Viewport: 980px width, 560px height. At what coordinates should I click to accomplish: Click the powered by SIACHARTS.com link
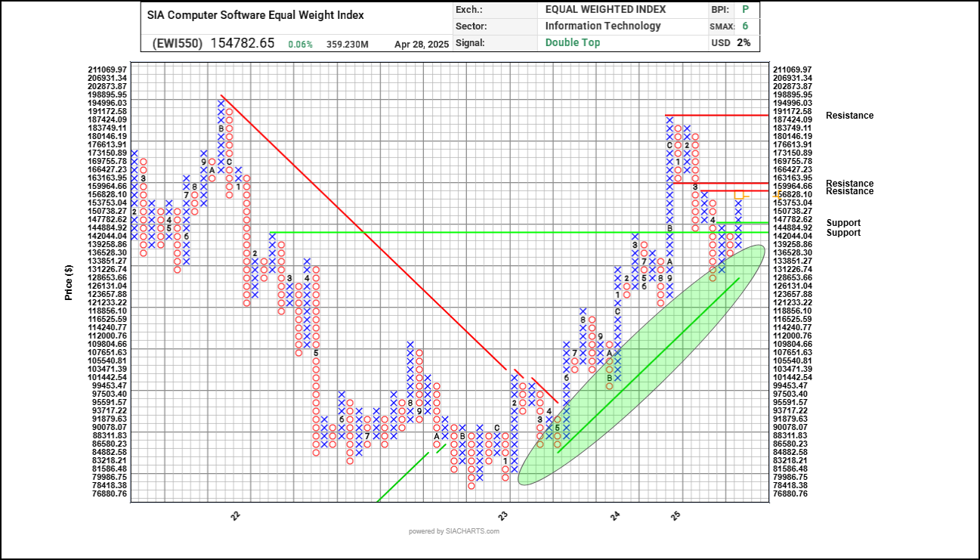click(x=454, y=531)
